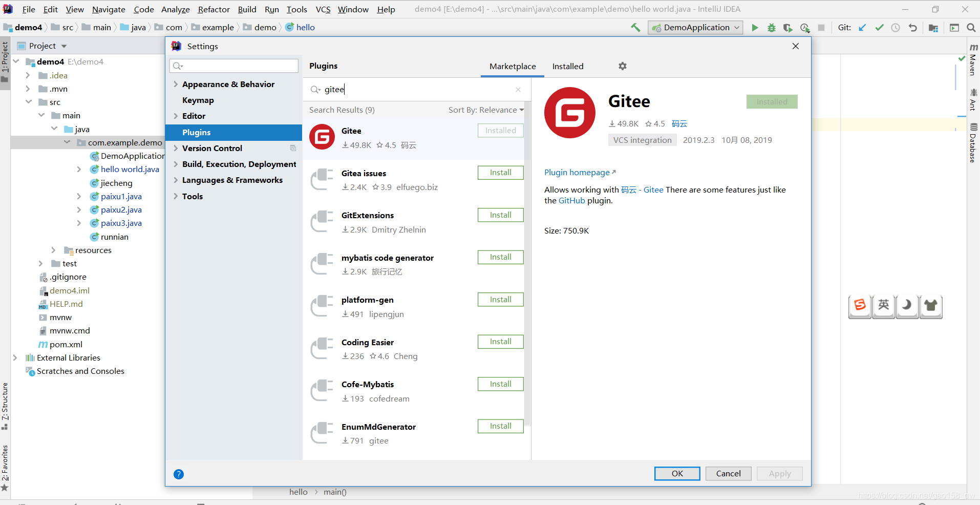This screenshot has width=980, height=505.
Task: Install the EnumMdGenerator plugin
Action: tap(501, 426)
